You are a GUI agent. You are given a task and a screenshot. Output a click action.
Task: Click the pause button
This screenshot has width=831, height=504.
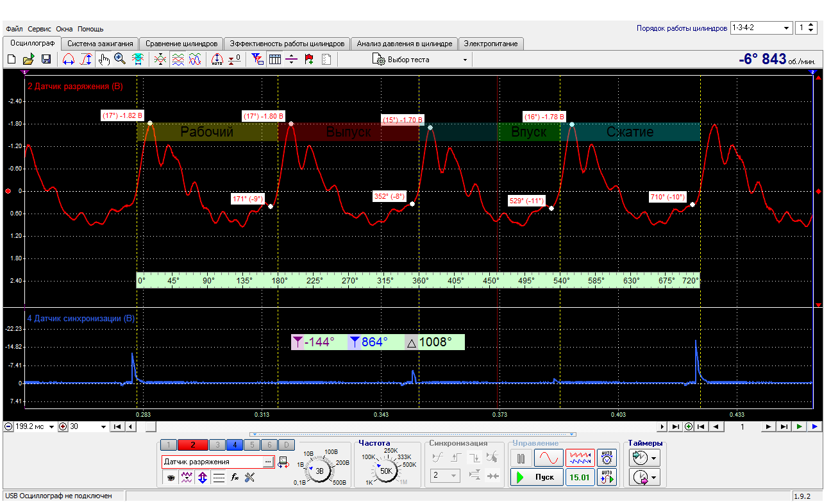pyautogui.click(x=521, y=458)
